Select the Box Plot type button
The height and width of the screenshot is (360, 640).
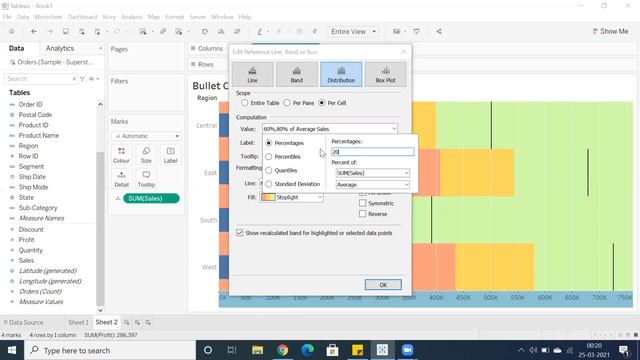385,74
